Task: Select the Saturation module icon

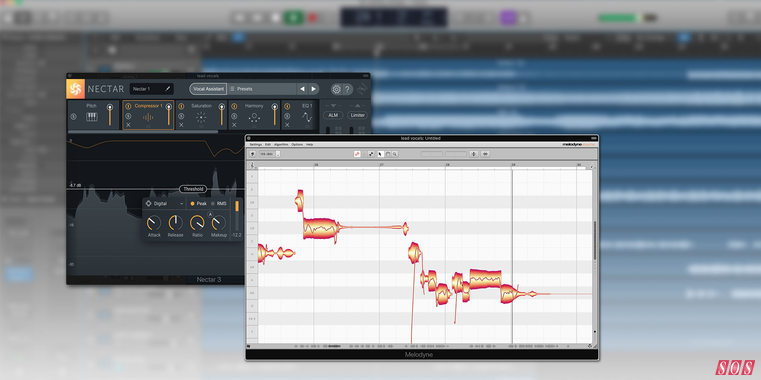Action: 200,117
